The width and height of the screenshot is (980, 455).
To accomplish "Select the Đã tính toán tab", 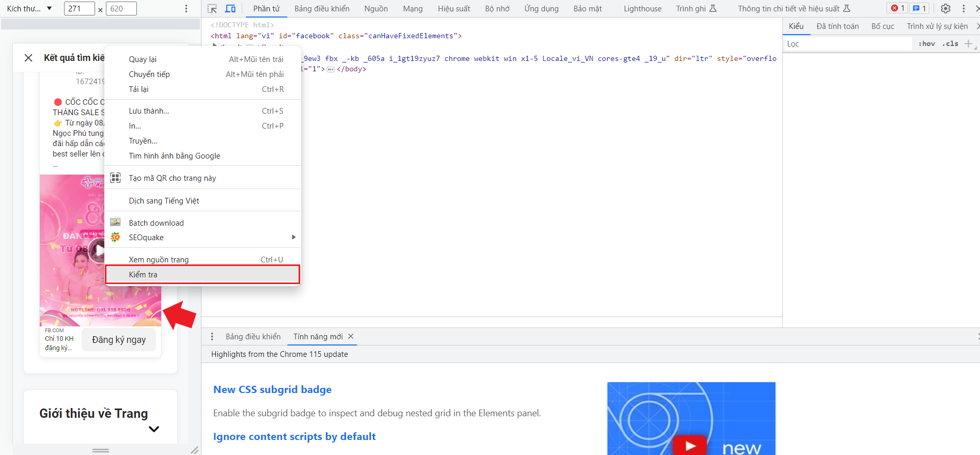I will coord(837,26).
